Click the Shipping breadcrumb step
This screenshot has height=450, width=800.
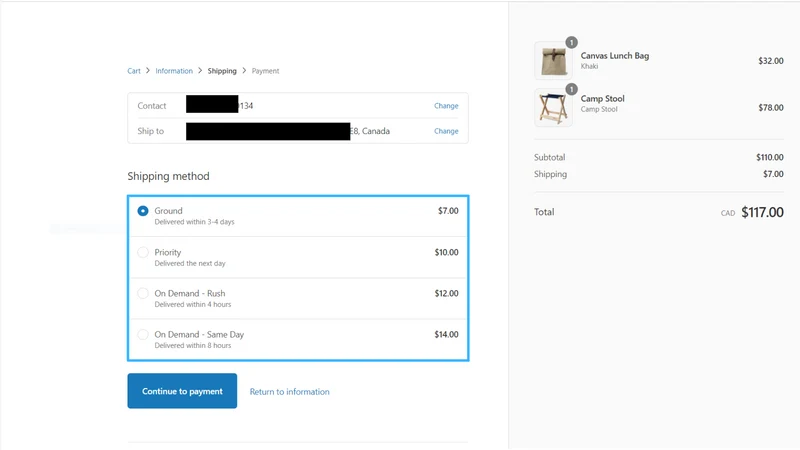click(222, 71)
